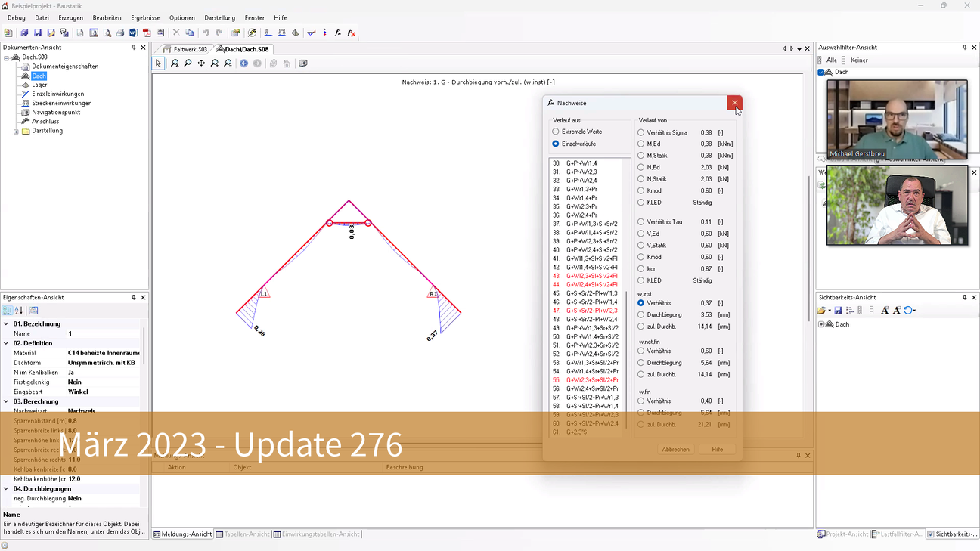
Task: Select Lager in the document tree
Action: (39, 85)
